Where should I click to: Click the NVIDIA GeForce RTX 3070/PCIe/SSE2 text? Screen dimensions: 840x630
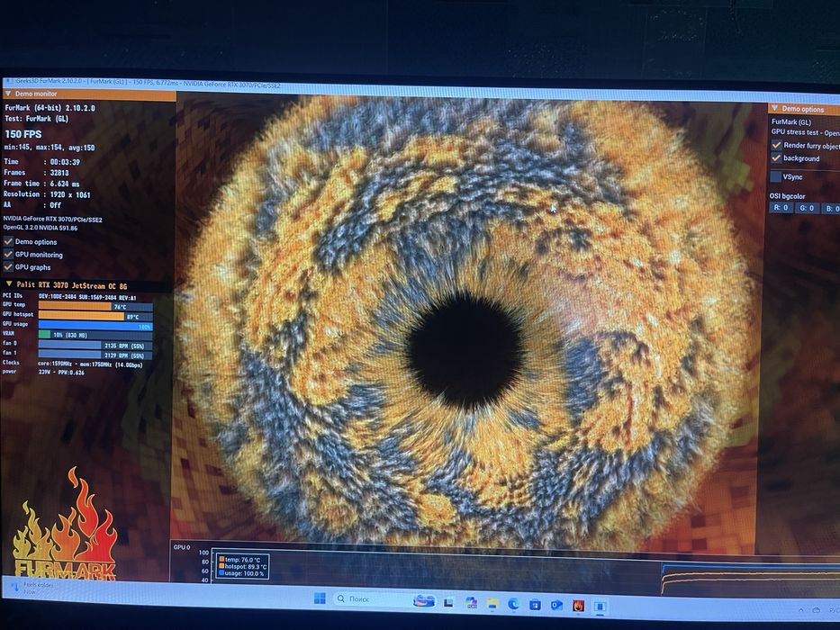pos(52,219)
